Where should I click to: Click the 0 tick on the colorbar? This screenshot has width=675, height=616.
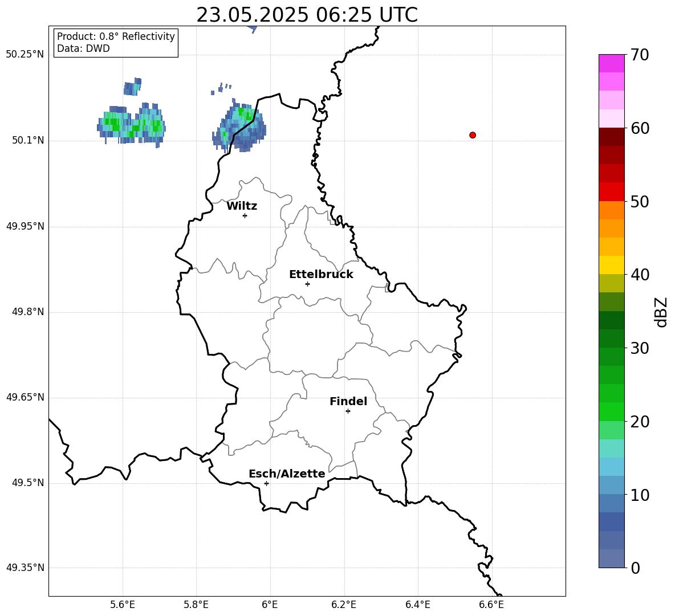[636, 568]
